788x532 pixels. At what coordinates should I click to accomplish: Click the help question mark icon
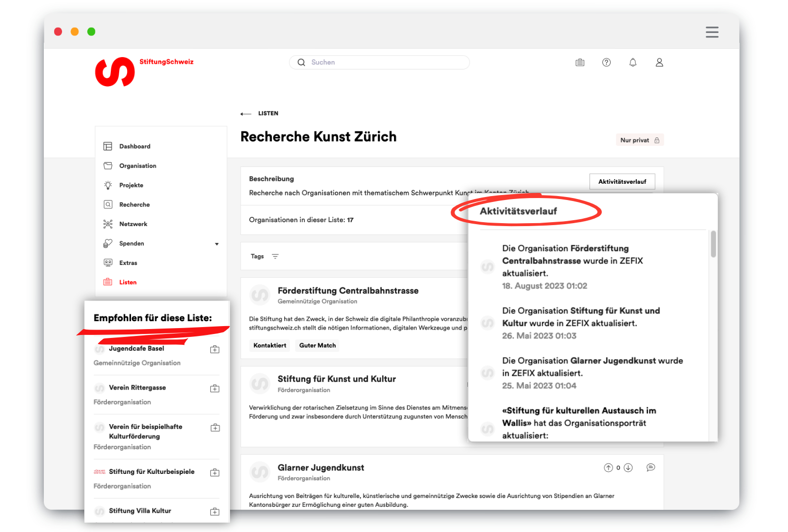tap(606, 63)
